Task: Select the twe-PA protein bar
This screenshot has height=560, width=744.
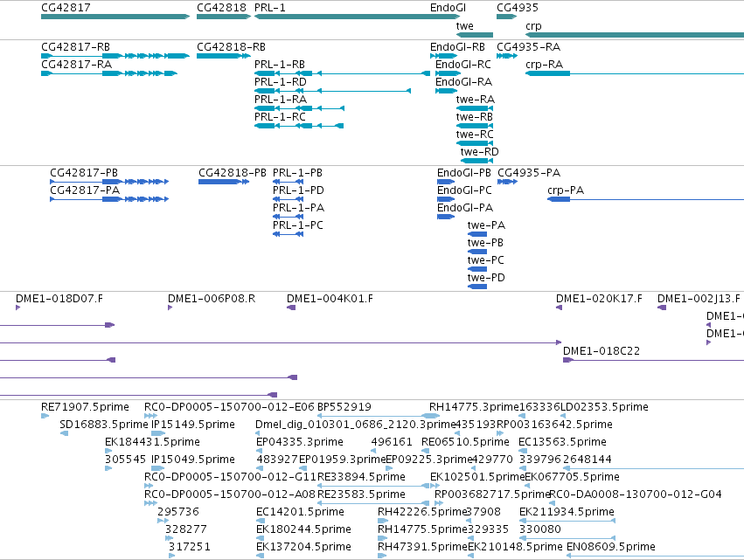Action: point(477,234)
